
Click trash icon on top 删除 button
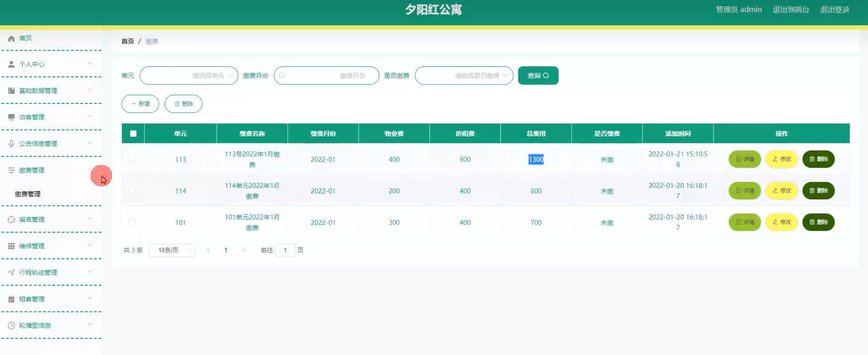point(177,104)
